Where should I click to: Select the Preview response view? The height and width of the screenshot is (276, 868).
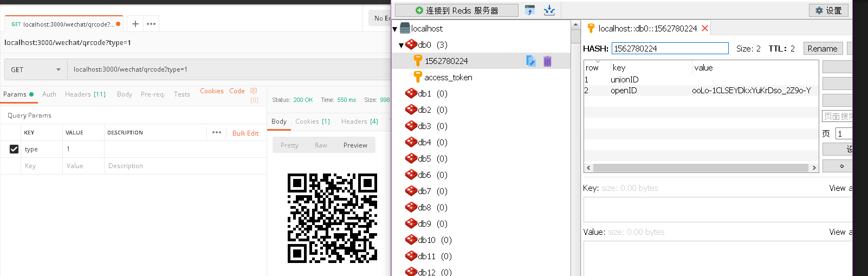[x=355, y=145]
